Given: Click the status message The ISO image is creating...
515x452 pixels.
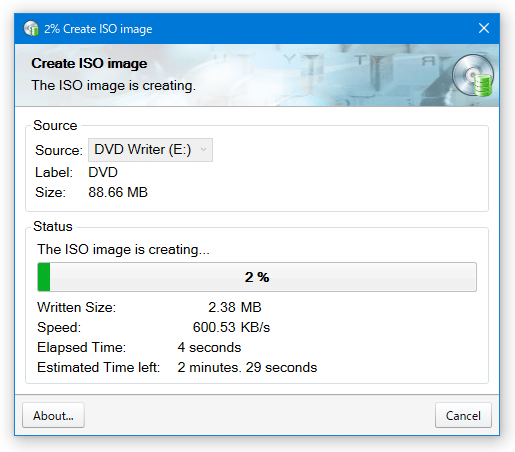Looking at the screenshot, I should pos(124,250).
